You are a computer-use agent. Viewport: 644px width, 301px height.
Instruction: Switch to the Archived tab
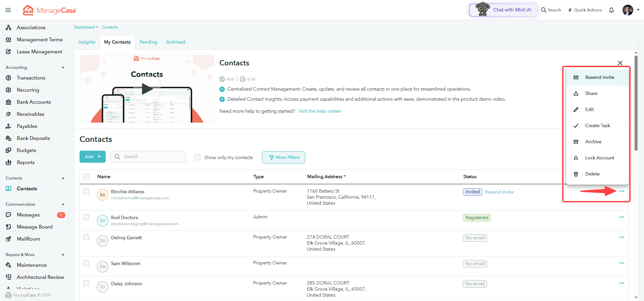175,42
